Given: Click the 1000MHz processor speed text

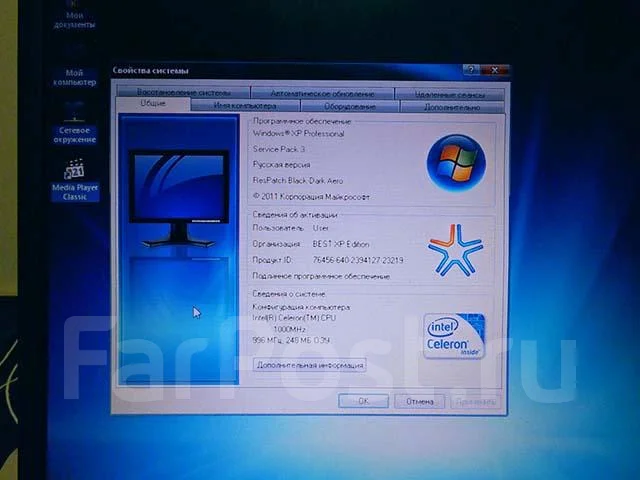Looking at the screenshot, I should 289,329.
